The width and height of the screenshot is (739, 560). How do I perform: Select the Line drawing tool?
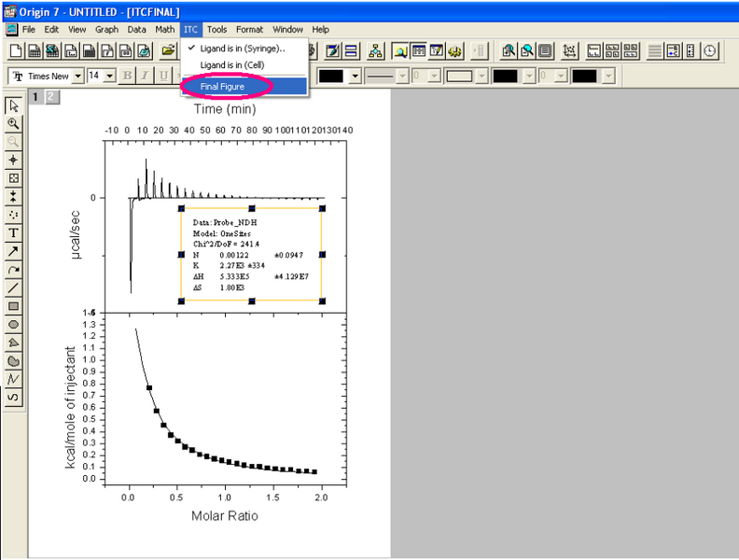tap(13, 287)
